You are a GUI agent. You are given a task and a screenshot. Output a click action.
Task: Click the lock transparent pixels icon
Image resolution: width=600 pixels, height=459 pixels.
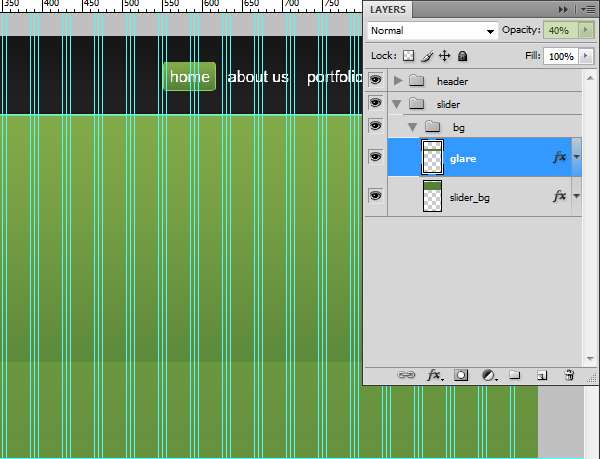(408, 56)
